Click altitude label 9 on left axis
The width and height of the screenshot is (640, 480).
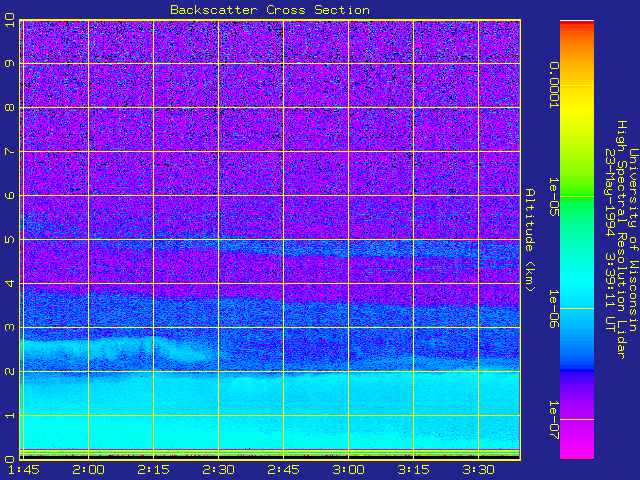pos(9,63)
